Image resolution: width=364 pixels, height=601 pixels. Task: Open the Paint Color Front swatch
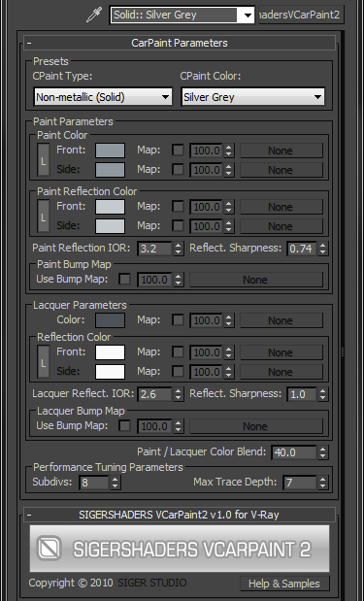(x=110, y=150)
